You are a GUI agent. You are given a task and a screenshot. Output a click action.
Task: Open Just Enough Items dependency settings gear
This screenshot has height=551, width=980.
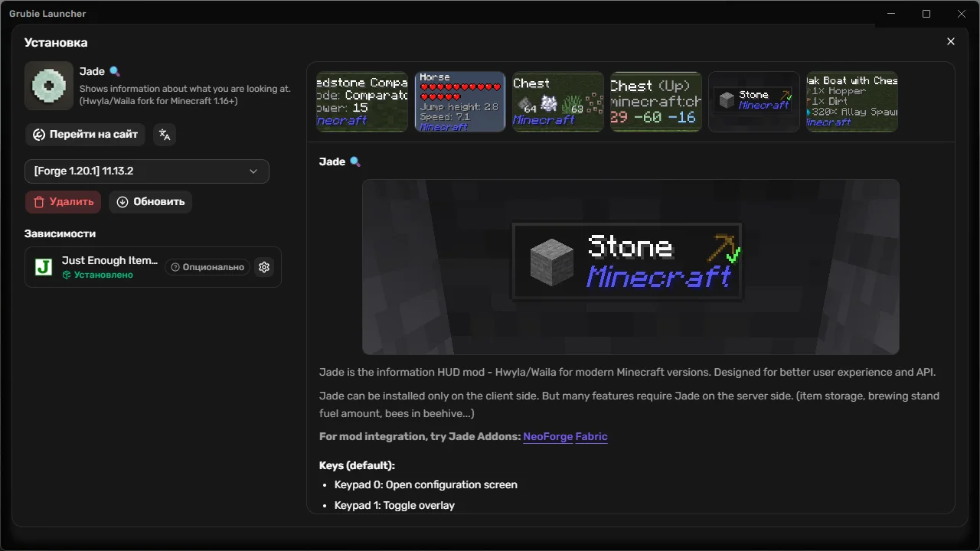(x=264, y=267)
